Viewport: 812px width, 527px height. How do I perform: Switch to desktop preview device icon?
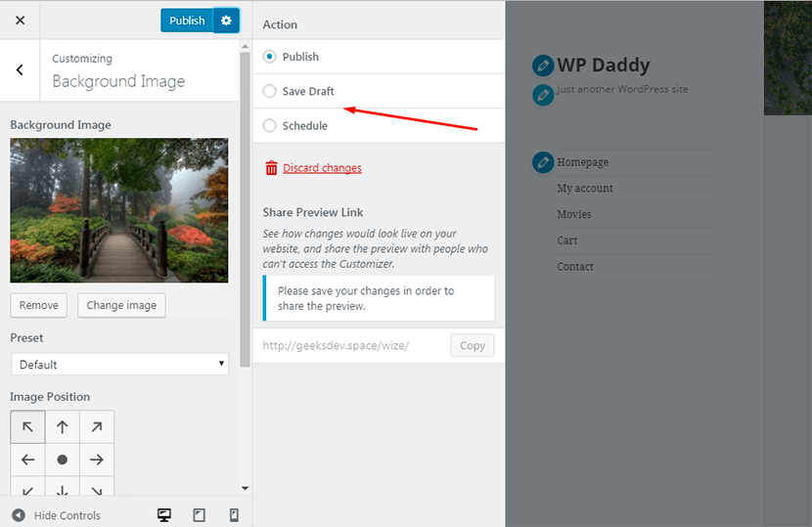pos(164,514)
